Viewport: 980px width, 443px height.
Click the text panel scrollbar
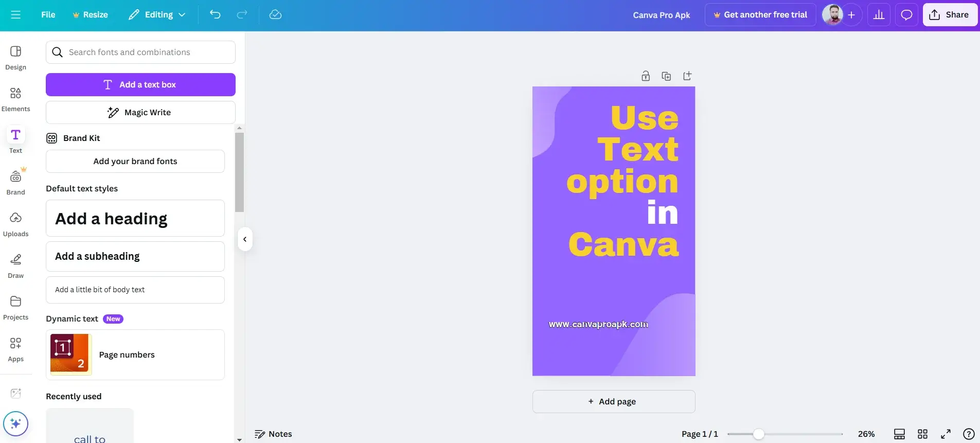[x=239, y=172]
